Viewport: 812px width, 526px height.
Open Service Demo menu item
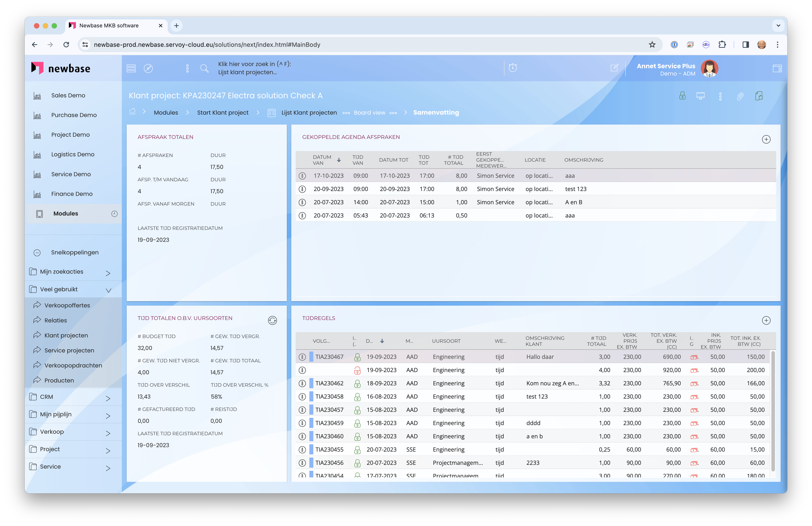[71, 174]
